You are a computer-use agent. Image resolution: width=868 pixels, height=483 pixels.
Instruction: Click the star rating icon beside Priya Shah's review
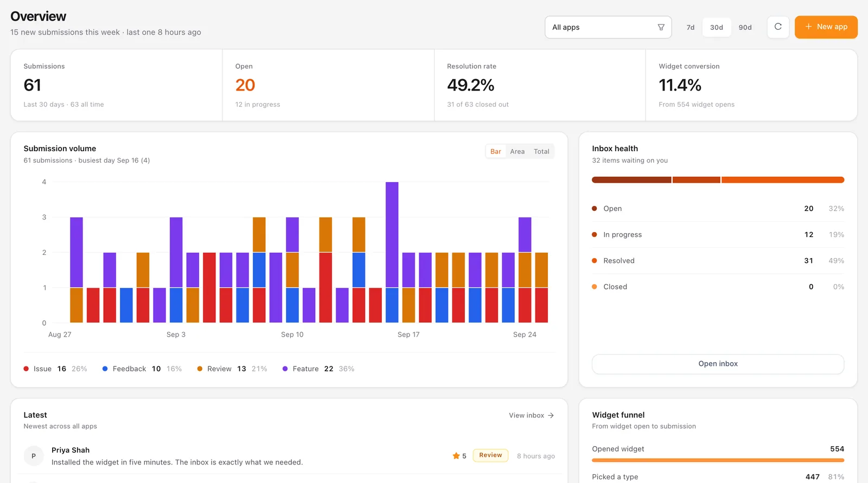click(x=456, y=456)
